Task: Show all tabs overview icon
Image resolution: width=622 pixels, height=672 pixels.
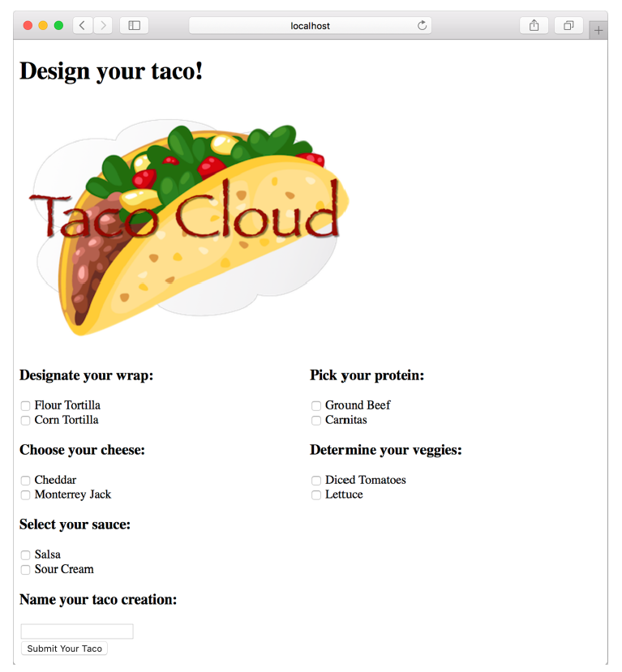Action: coord(568,26)
